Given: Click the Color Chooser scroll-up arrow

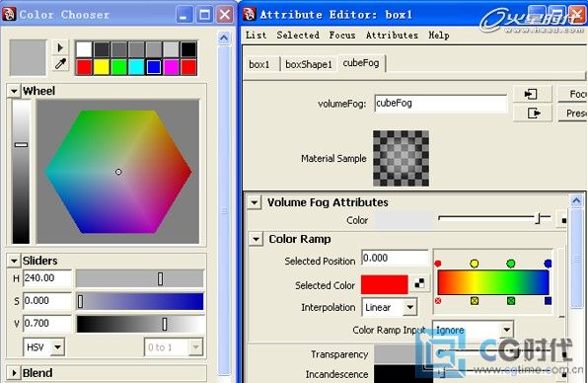Looking at the screenshot, I should [224, 38].
